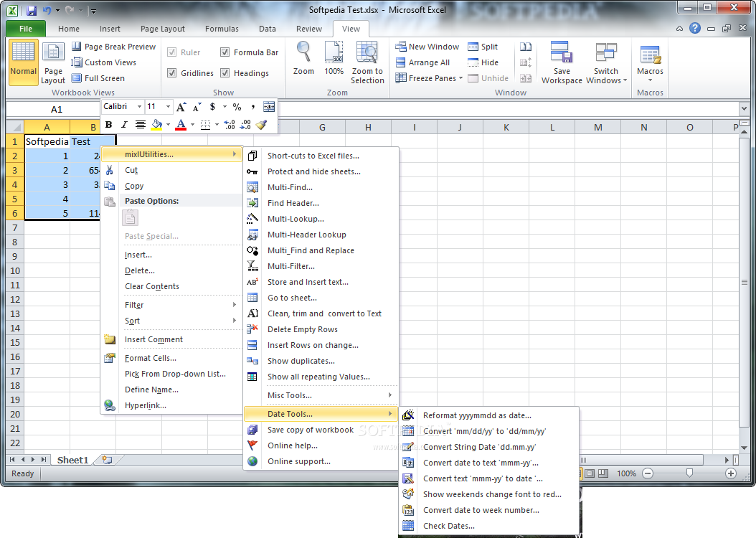The width and height of the screenshot is (756, 538).
Task: Click the font color red A swatch
Action: (x=181, y=125)
